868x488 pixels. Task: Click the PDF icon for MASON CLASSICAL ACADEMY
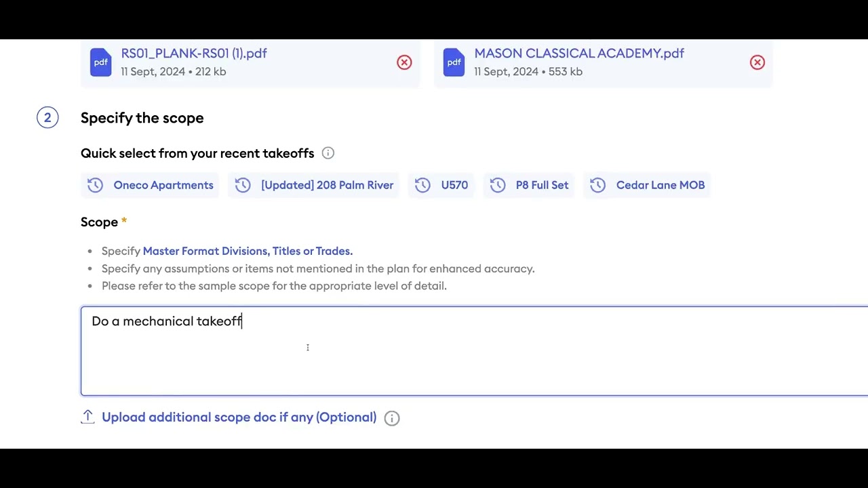coord(454,62)
